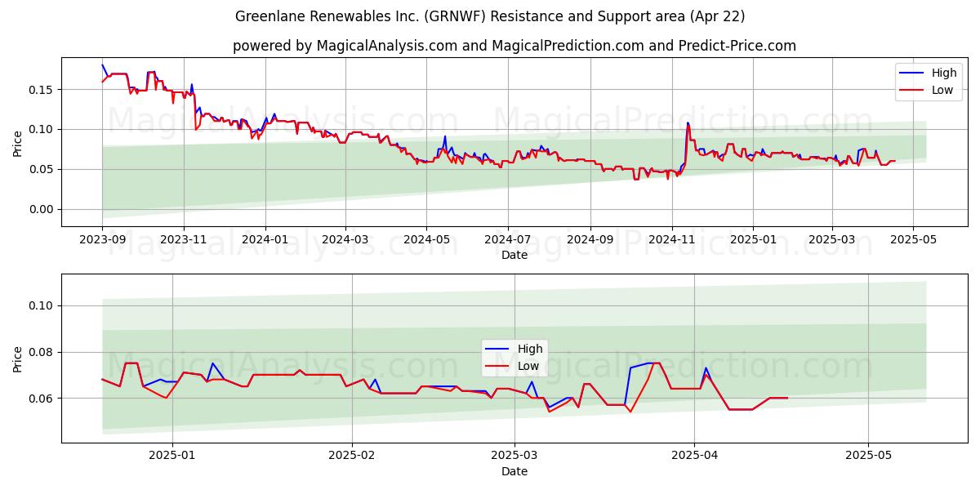This screenshot has height=490, width=980.
Task: Click the '2024-05' tick label on top chart
Action: [425, 240]
